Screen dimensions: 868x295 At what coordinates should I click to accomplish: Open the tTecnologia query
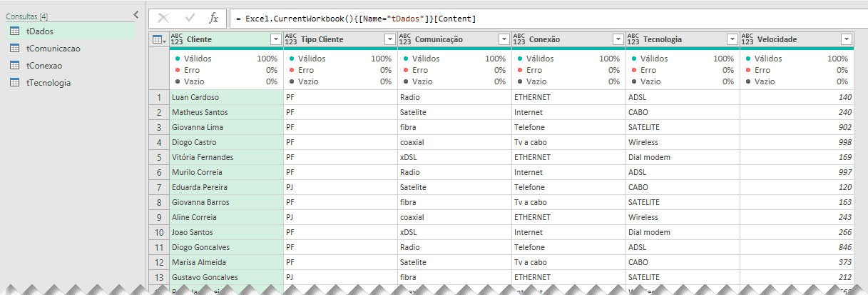pyautogui.click(x=48, y=83)
